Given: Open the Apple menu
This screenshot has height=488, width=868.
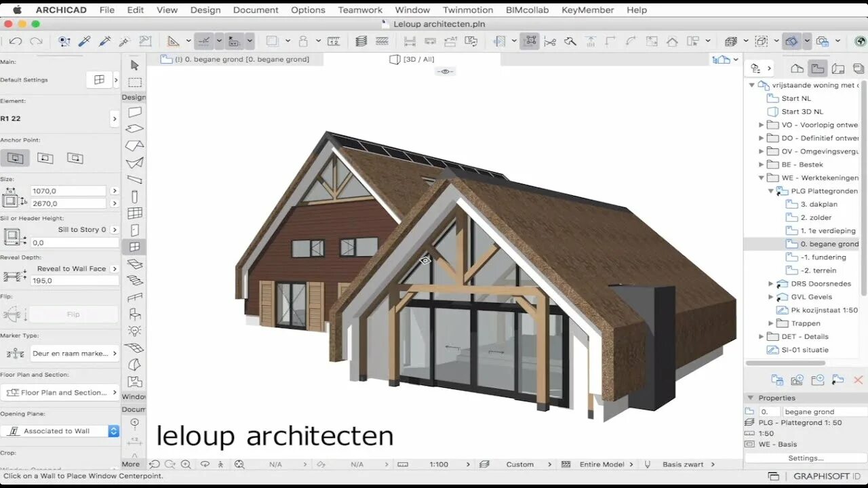Looking at the screenshot, I should tap(17, 10).
